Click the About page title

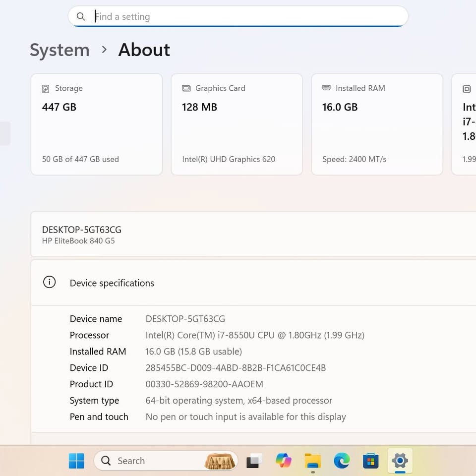click(x=144, y=50)
